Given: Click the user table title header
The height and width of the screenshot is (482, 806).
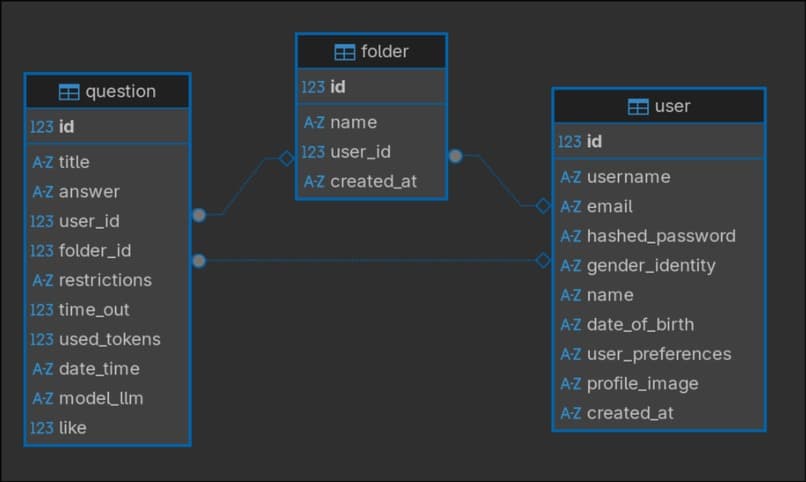Looking at the screenshot, I should (x=659, y=106).
